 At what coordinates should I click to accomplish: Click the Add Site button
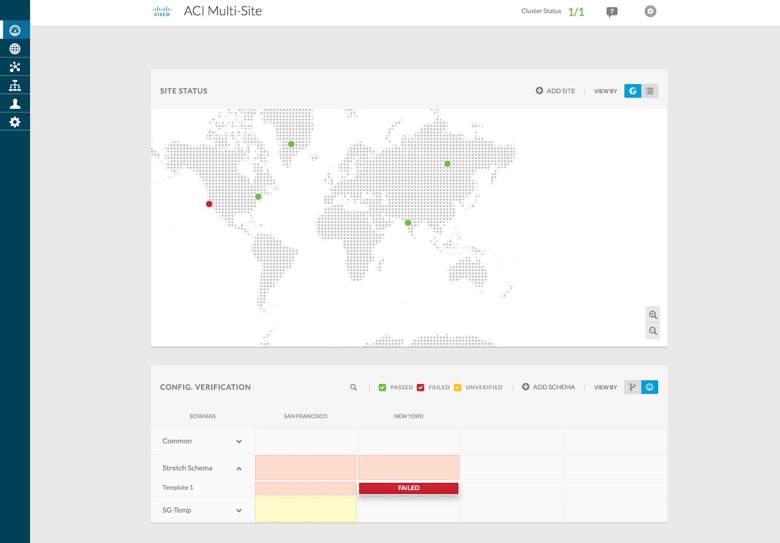555,90
